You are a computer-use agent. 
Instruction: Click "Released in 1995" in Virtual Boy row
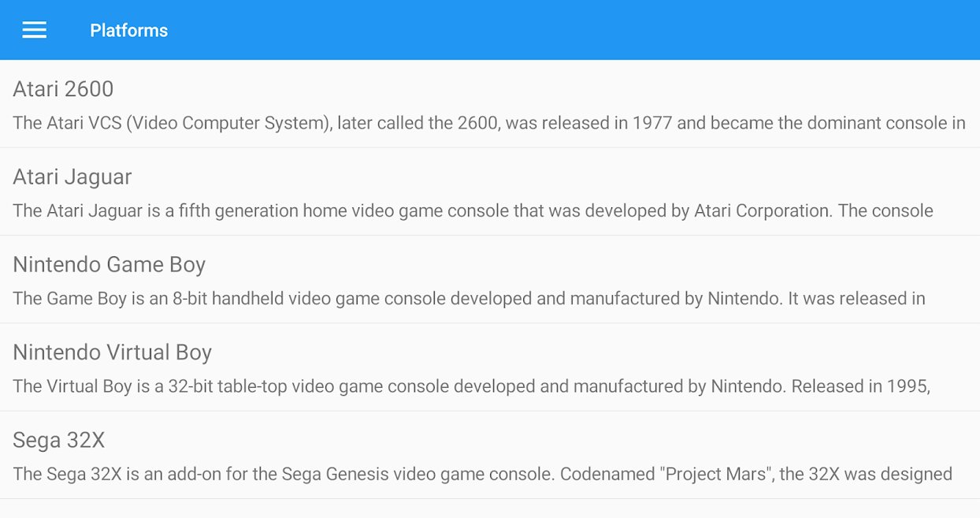pos(861,386)
